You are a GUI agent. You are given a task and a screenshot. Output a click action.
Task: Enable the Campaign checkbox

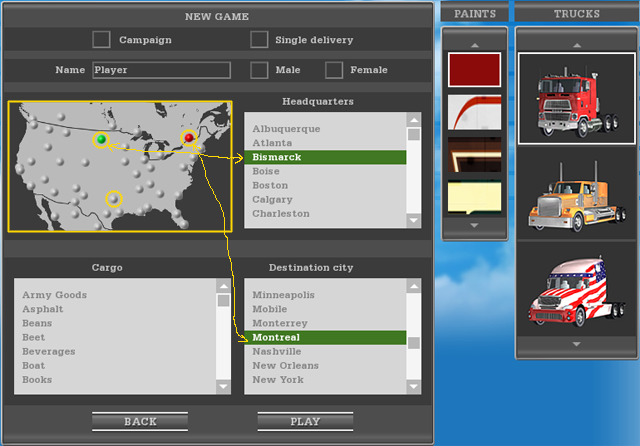click(101, 40)
